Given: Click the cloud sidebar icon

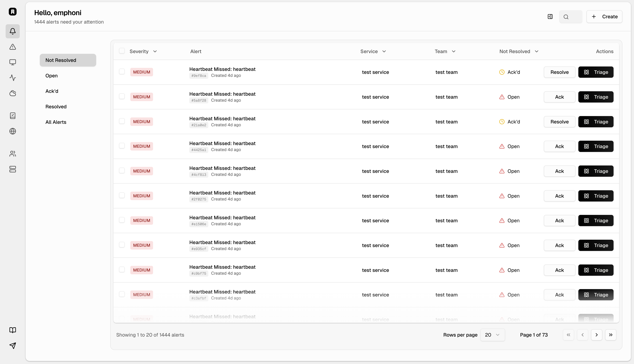Looking at the screenshot, I should coord(13,93).
